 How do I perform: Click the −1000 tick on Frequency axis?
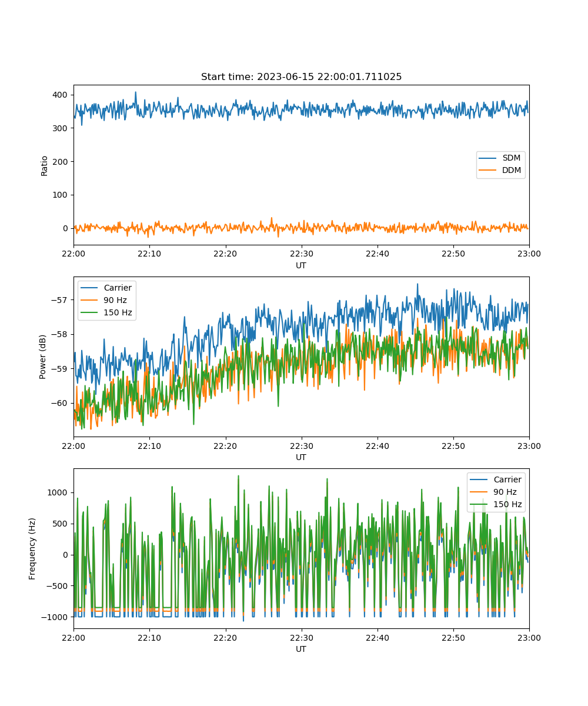click(x=56, y=617)
